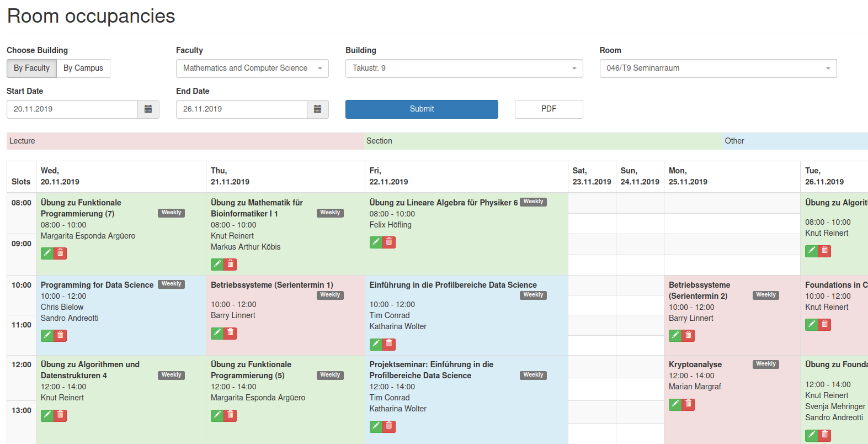Edit Betriebssysteme (Serientermin 2) on Monday

coord(675,335)
